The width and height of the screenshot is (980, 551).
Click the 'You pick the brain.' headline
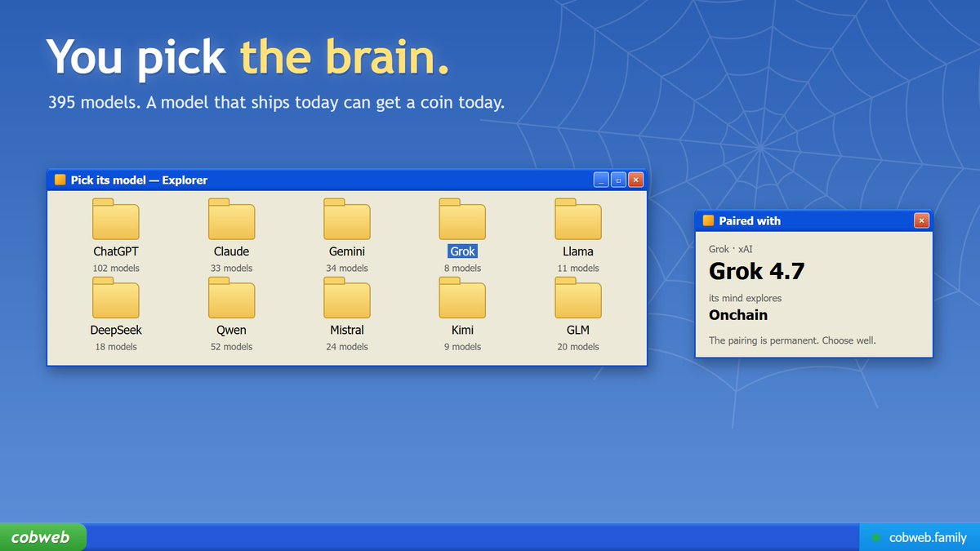247,58
